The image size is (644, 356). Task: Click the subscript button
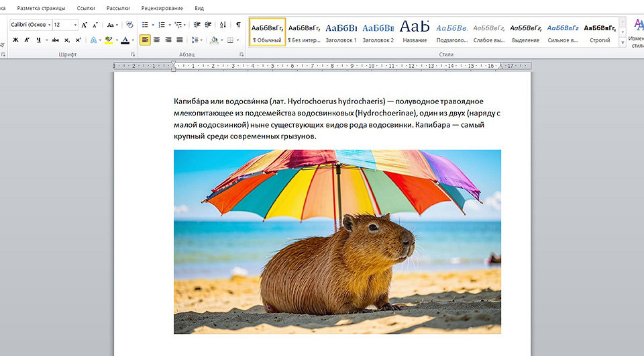(66, 40)
